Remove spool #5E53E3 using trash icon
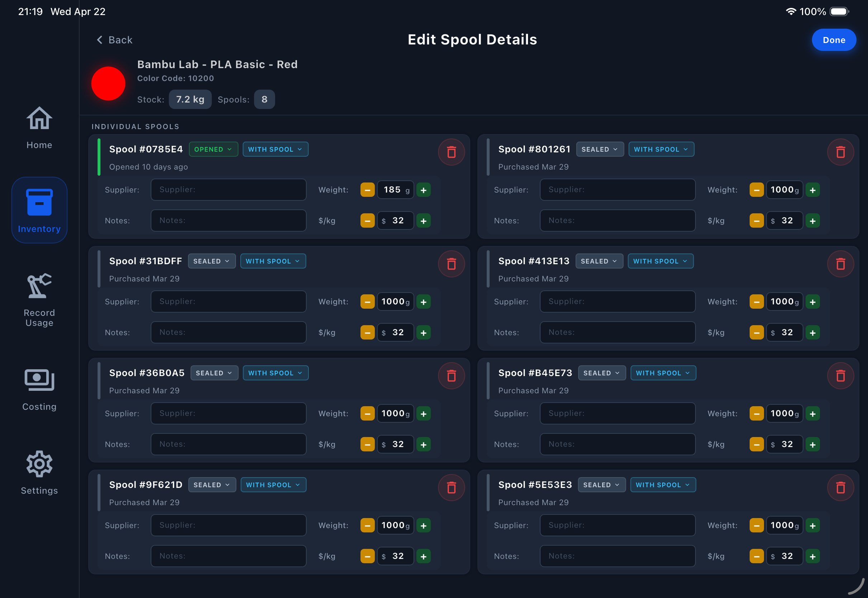 [x=840, y=488]
